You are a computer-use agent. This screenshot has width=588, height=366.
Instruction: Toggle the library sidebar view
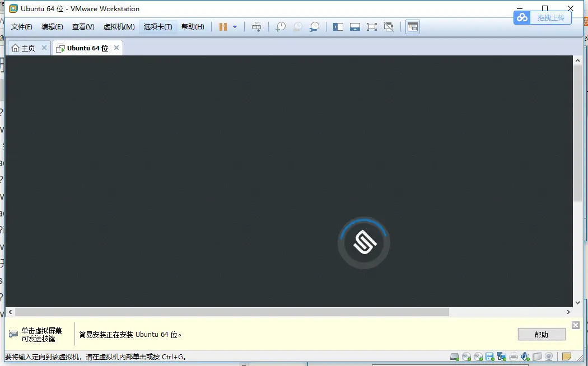[x=338, y=27]
